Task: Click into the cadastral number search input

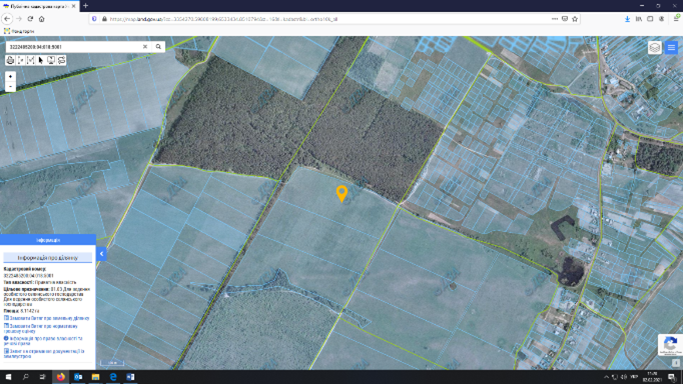Action: 74,47
